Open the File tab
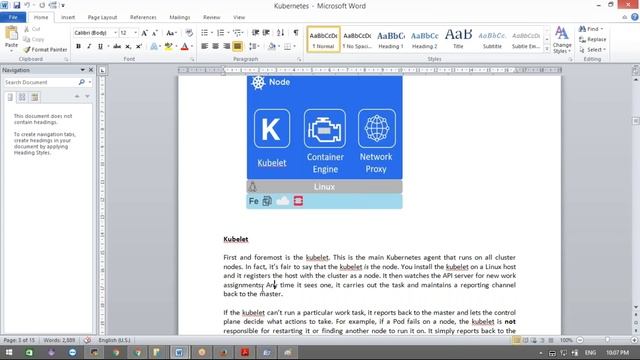The image size is (640, 360). tap(13, 17)
